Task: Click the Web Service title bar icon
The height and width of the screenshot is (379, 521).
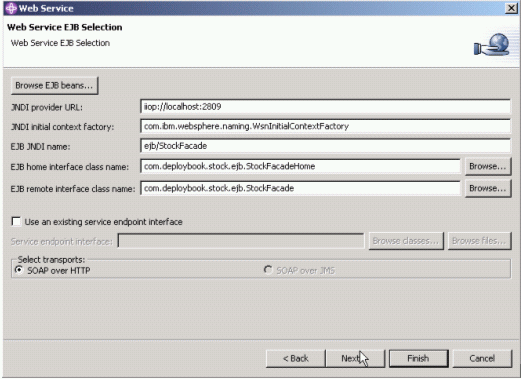Action: coord(11,8)
